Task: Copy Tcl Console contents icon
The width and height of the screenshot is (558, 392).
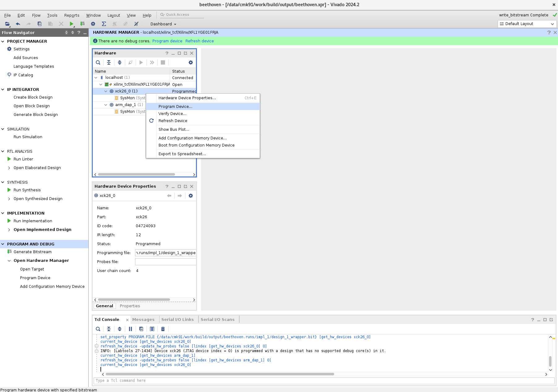Action: click(141, 329)
